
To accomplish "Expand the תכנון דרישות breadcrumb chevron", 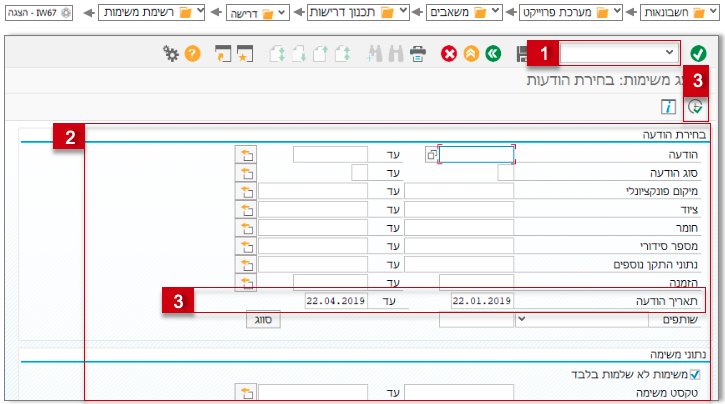I will coord(403,11).
